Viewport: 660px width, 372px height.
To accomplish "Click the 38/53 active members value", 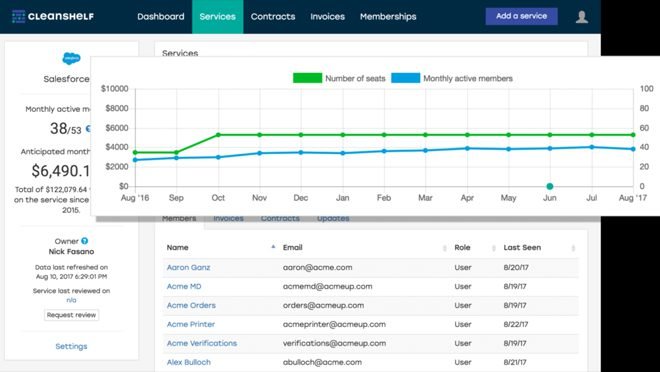I will pyautogui.click(x=66, y=128).
